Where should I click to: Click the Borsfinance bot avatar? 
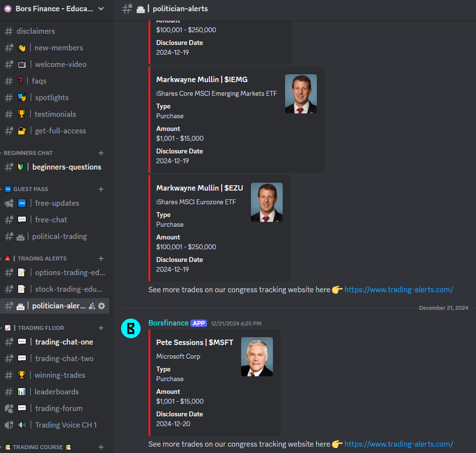click(x=131, y=328)
